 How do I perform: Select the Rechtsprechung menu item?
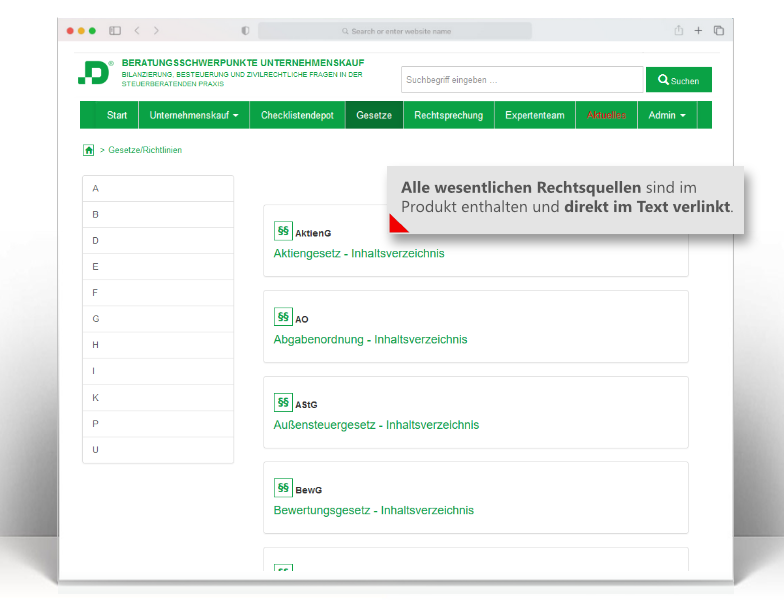click(x=448, y=115)
